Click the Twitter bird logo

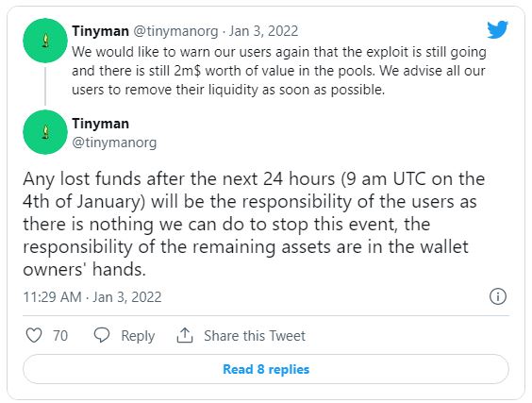click(497, 29)
